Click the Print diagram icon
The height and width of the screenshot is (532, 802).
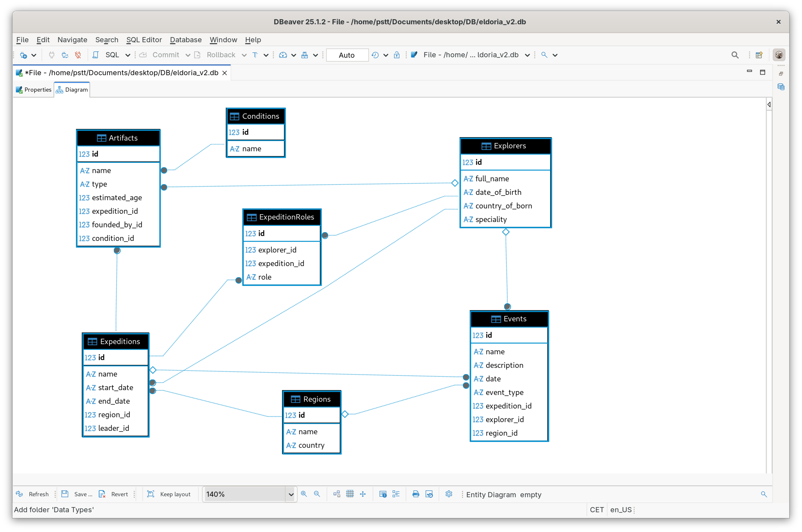(416, 494)
